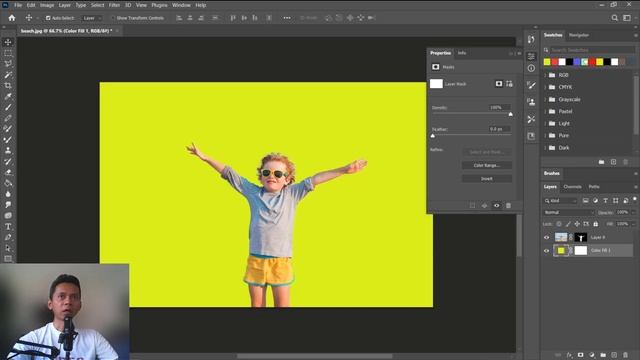Expand the CMYK swatch folder

[x=545, y=87]
